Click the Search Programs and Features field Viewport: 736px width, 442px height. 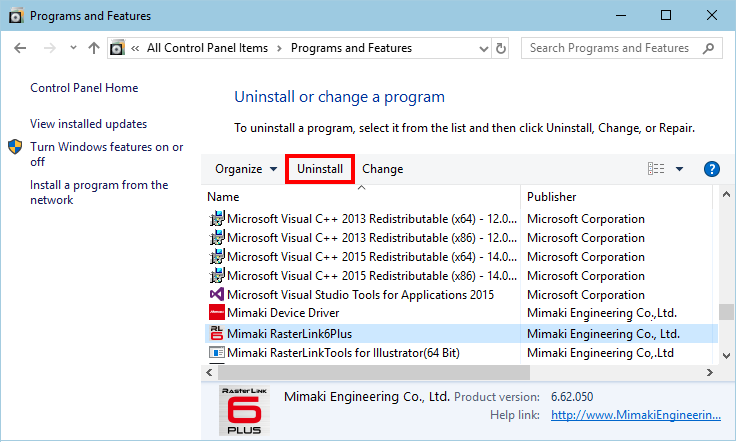point(610,48)
